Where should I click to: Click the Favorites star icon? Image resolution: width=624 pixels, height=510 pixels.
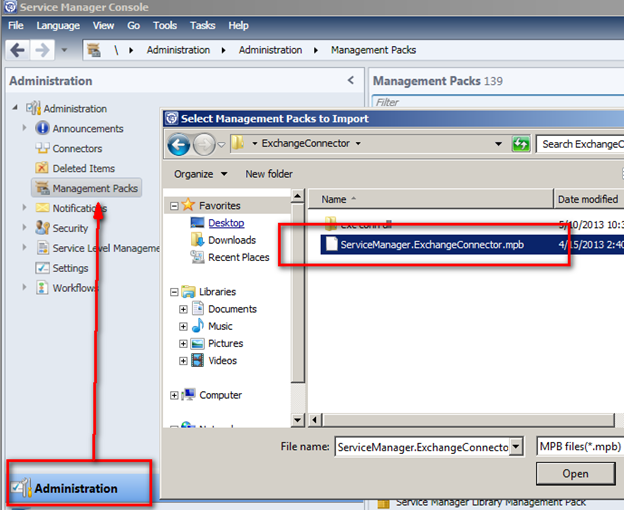(x=188, y=205)
